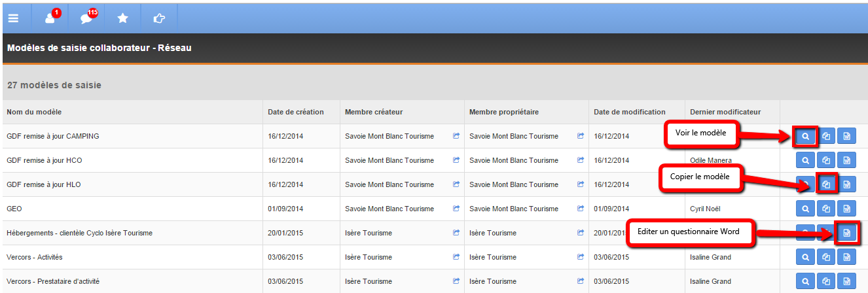The image size is (868, 293).
Task: Open owner member link for GDF HCO row
Action: click(580, 160)
